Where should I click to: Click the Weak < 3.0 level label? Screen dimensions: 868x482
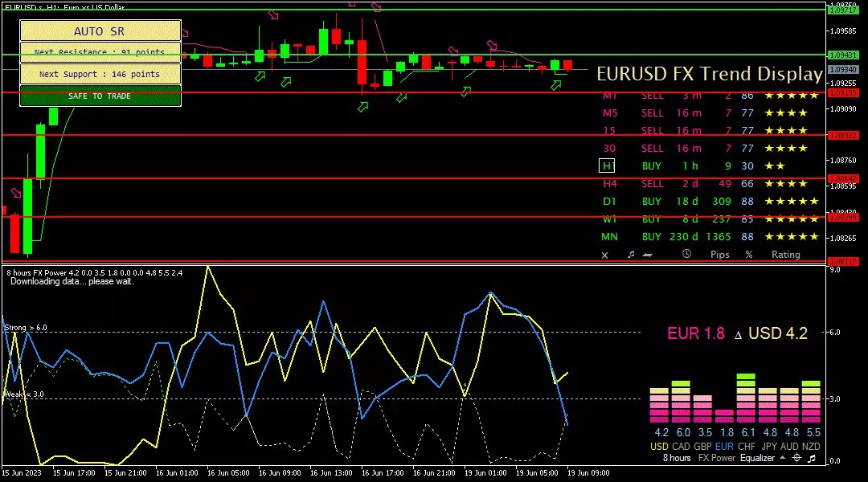24,394
